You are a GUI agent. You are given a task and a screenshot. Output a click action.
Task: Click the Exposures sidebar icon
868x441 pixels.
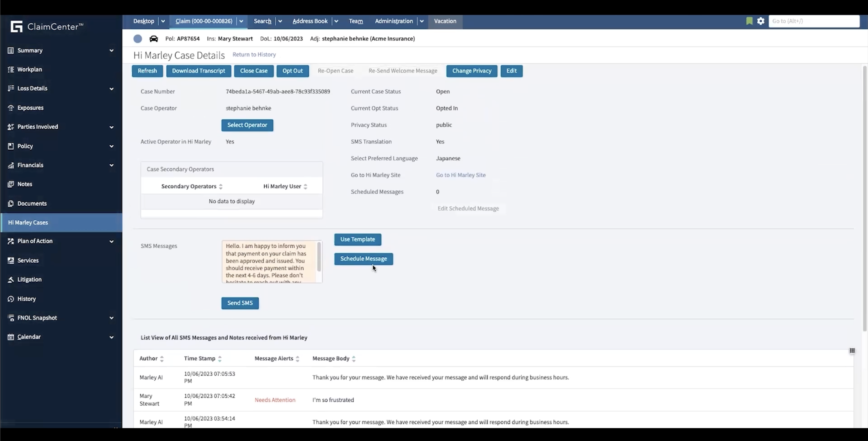(11, 108)
